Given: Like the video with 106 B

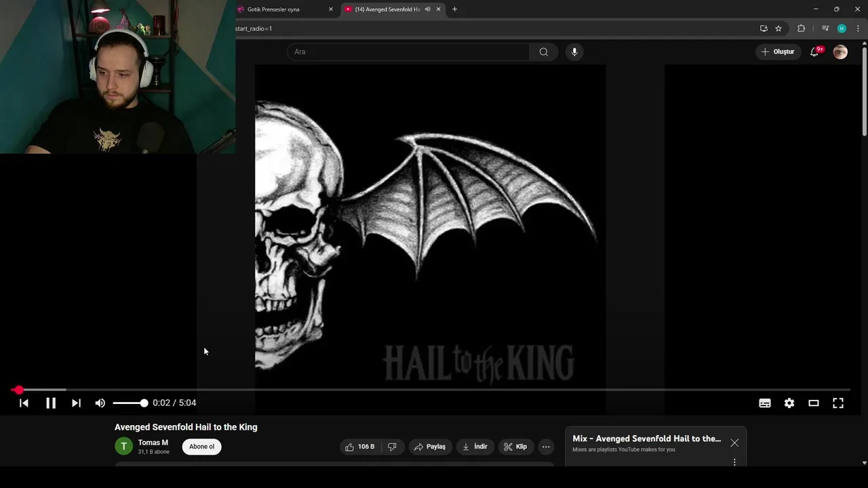Looking at the screenshot, I should (x=360, y=447).
